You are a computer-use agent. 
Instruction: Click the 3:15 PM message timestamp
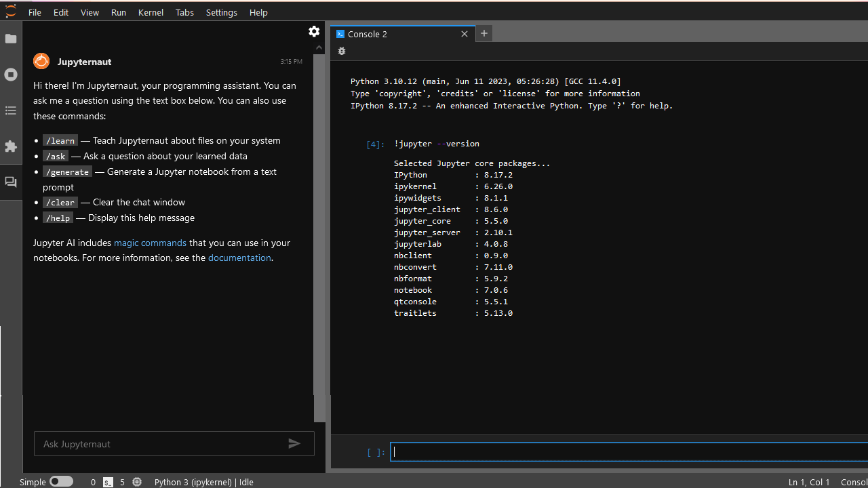[292, 61]
